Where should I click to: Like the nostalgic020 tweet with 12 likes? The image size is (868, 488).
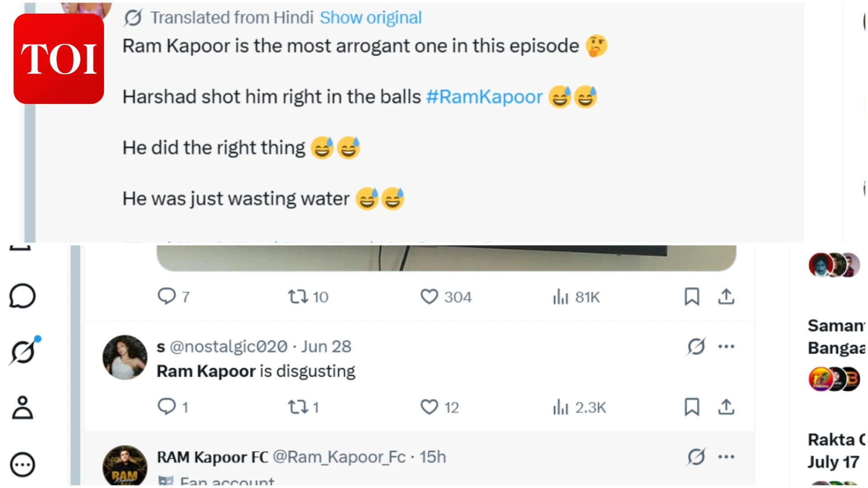(439, 407)
